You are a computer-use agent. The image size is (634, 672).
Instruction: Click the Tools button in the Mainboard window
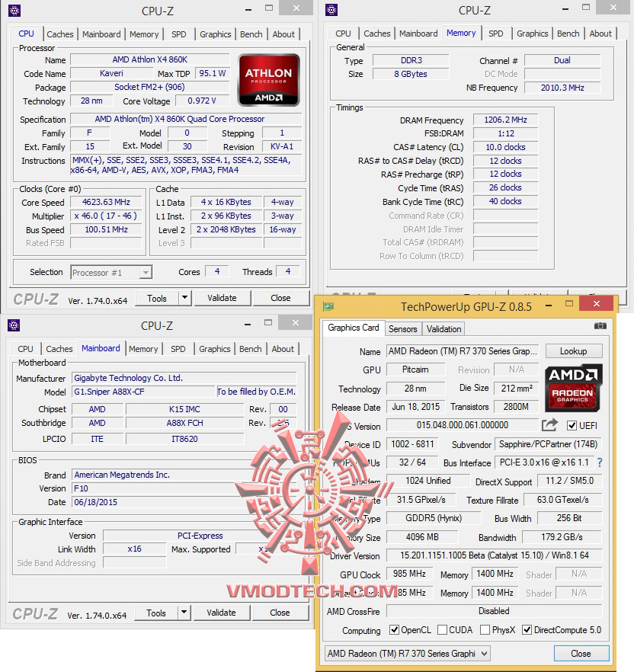click(156, 613)
